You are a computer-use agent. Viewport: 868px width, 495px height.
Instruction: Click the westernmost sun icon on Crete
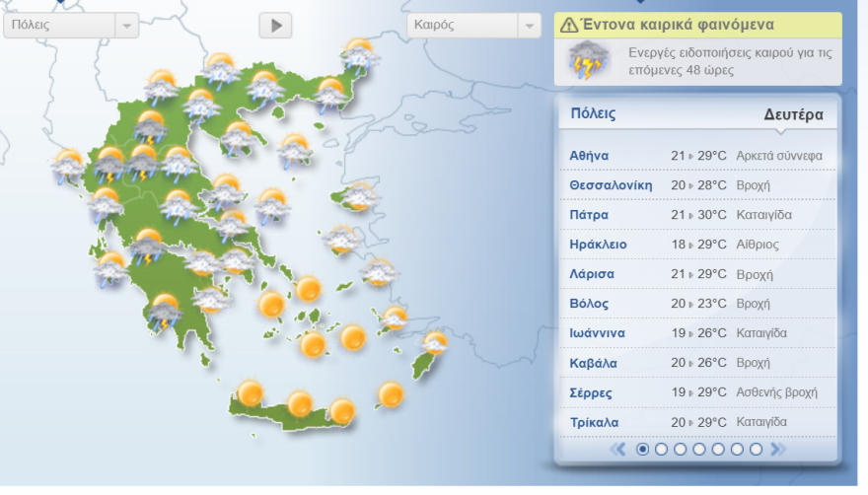coord(251,393)
